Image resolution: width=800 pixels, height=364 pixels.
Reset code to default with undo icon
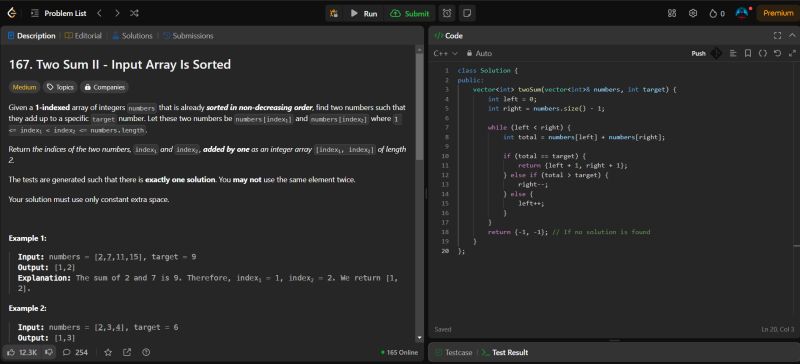click(777, 53)
